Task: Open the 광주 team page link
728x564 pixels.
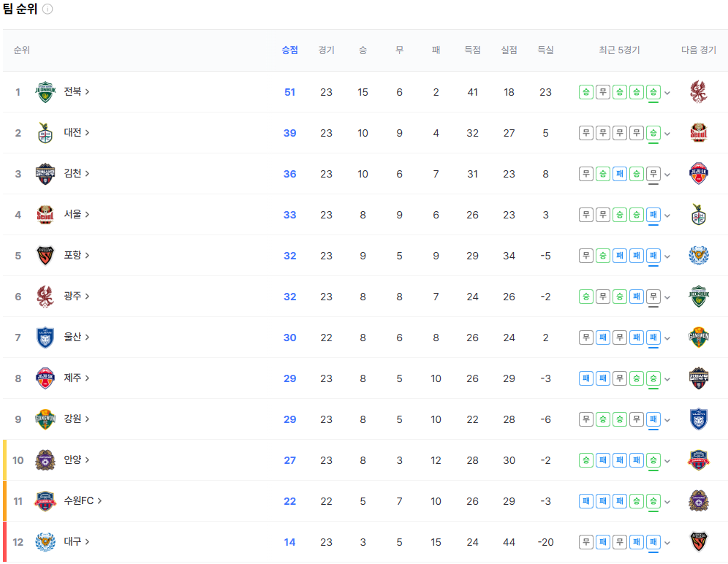Action: [76, 297]
